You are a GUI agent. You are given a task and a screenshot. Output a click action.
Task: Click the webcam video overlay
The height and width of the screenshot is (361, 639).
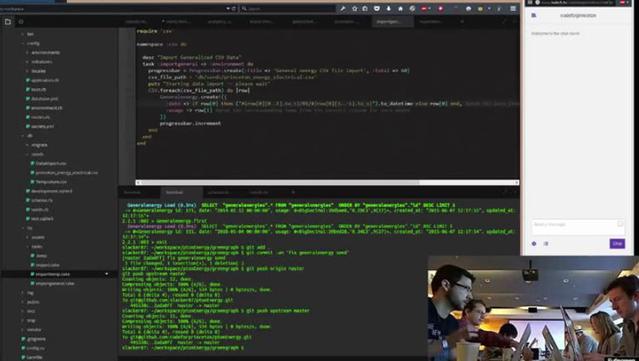point(533,308)
